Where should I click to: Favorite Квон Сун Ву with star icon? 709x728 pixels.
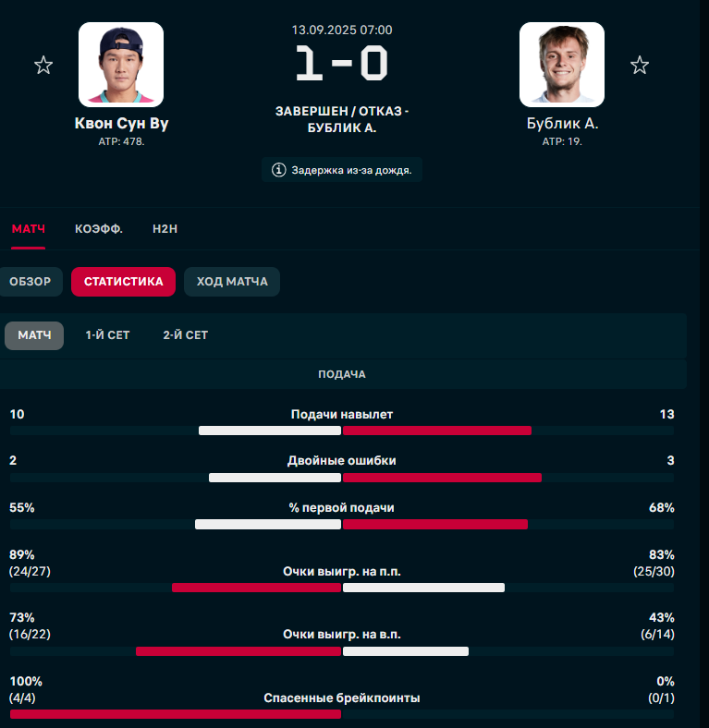43,65
